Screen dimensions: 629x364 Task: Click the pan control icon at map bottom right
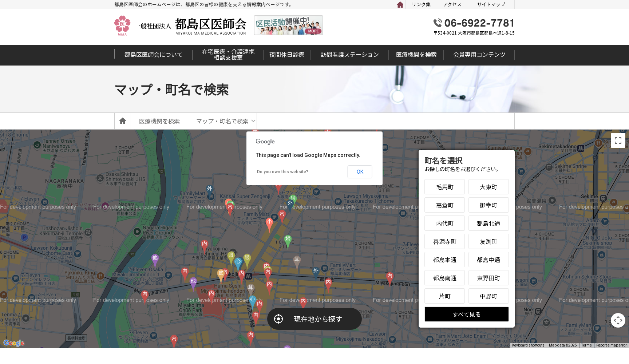[x=618, y=320]
